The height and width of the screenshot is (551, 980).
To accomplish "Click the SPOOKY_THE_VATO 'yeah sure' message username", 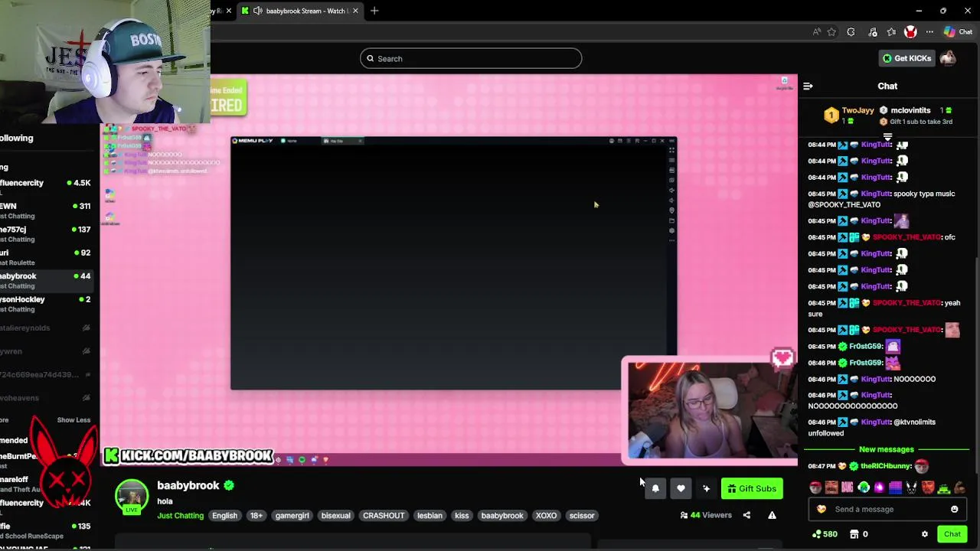I will 906,303.
